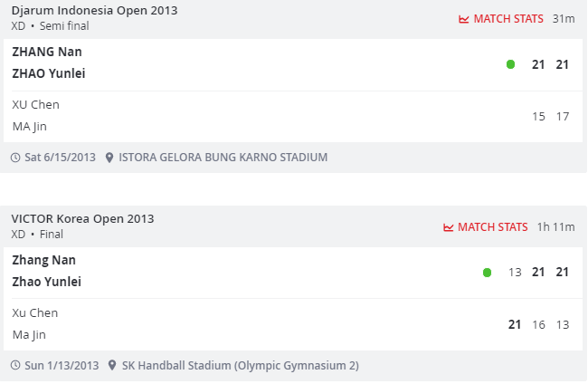Click green winner dot in Indonesia Open match

(510, 64)
